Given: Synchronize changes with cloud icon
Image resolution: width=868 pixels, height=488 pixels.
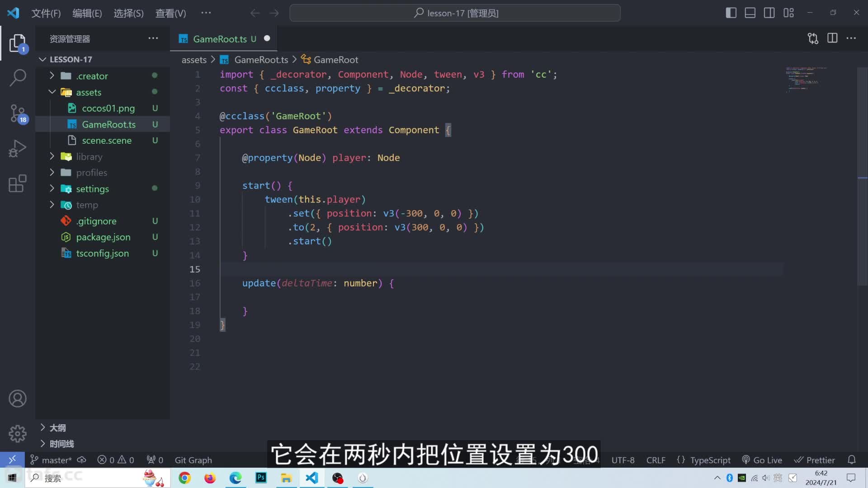Looking at the screenshot, I should point(82,460).
